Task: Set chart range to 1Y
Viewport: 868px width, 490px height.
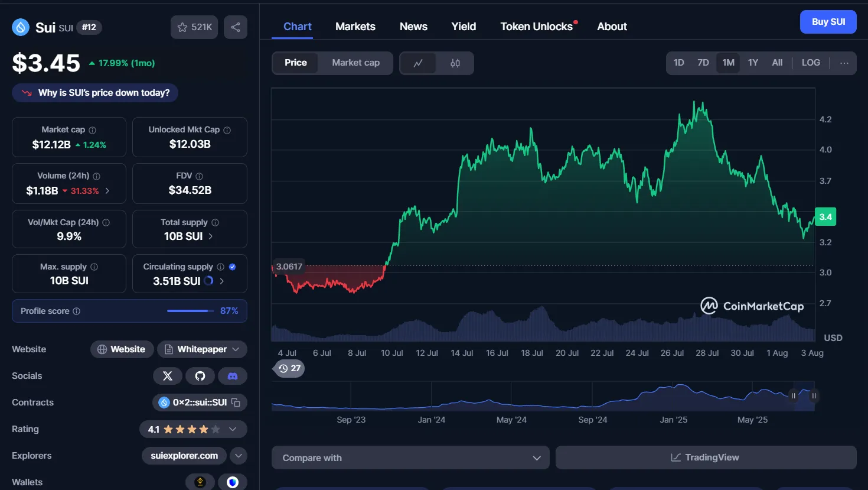Action: click(753, 63)
